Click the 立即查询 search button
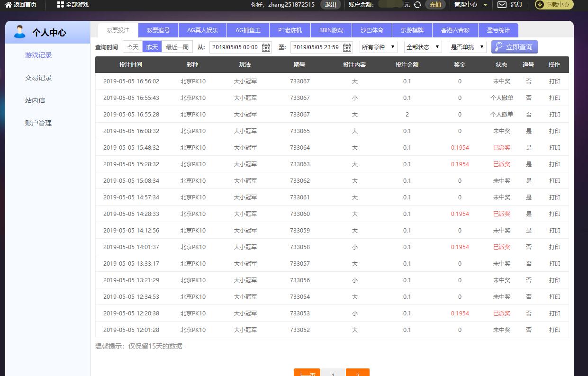The height and width of the screenshot is (376, 588). 514,47
